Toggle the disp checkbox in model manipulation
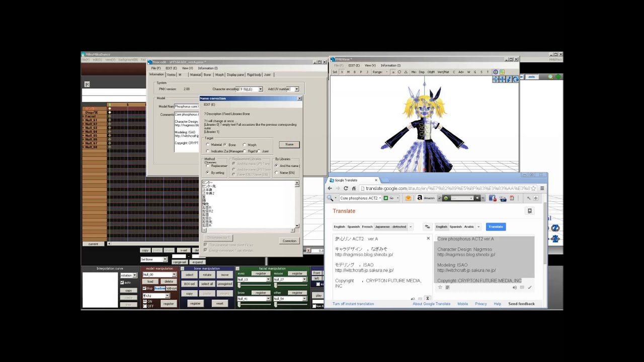This screenshot has width=644, height=362. (144, 289)
